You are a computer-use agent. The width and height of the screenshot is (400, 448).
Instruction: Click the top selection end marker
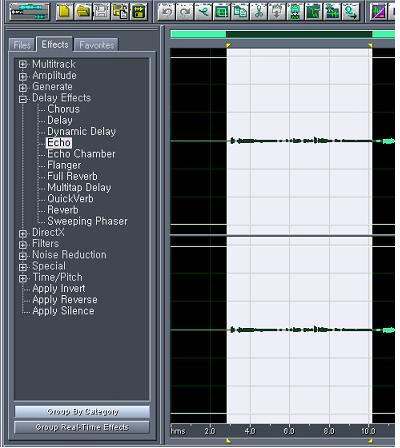[x=370, y=45]
